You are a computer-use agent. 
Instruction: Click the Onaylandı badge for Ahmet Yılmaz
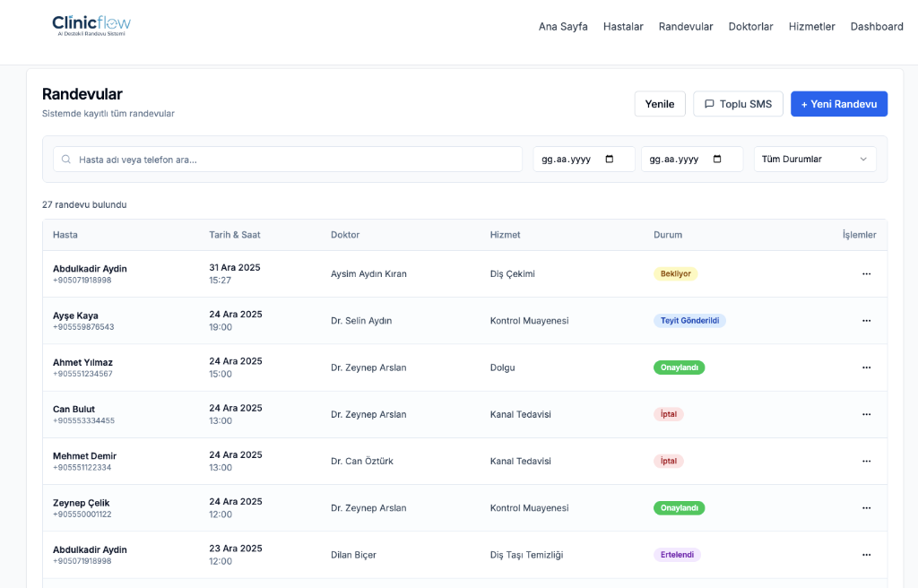(679, 367)
